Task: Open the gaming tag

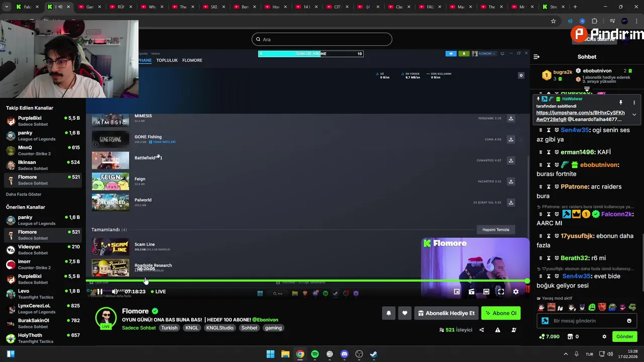Action: pyautogui.click(x=273, y=328)
